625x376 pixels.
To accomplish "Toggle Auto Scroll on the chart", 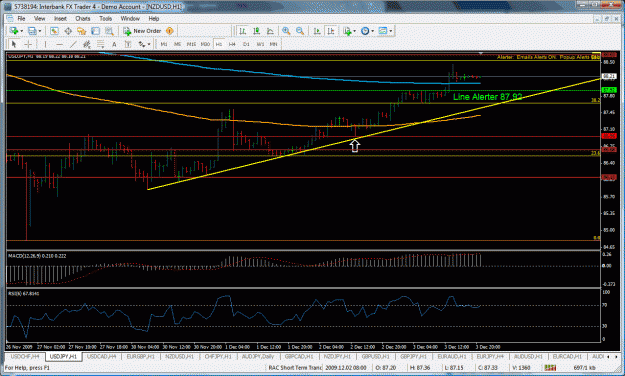I will tap(317, 31).
